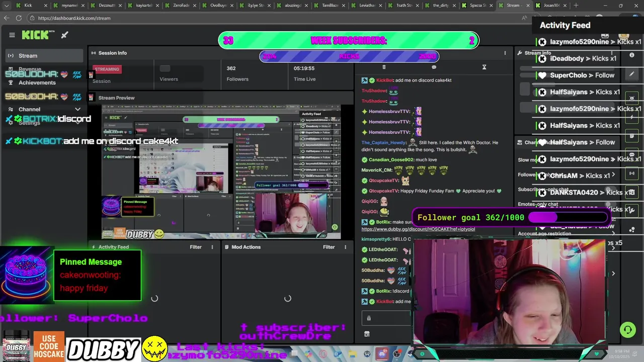The width and height of the screenshot is (644, 362).
Task: Open the Activity Feed Filter dropdown
Action: click(x=196, y=247)
